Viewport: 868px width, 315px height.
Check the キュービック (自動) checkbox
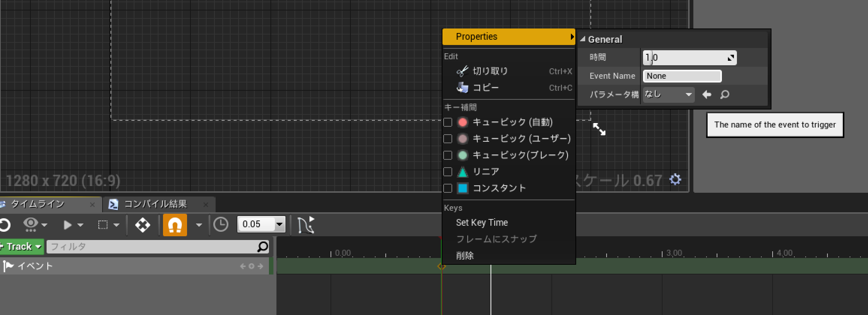point(447,122)
